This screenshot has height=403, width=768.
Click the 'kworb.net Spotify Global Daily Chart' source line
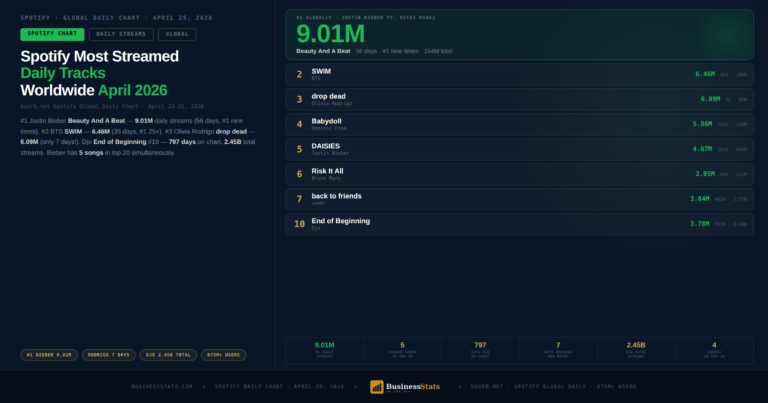[112, 106]
